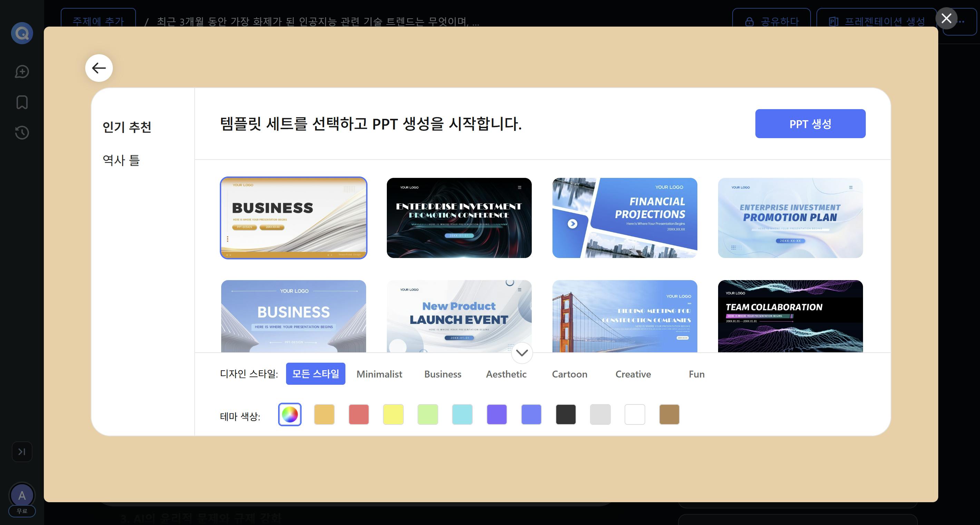
Task: Close dialog with X icon
Action: 946,18
